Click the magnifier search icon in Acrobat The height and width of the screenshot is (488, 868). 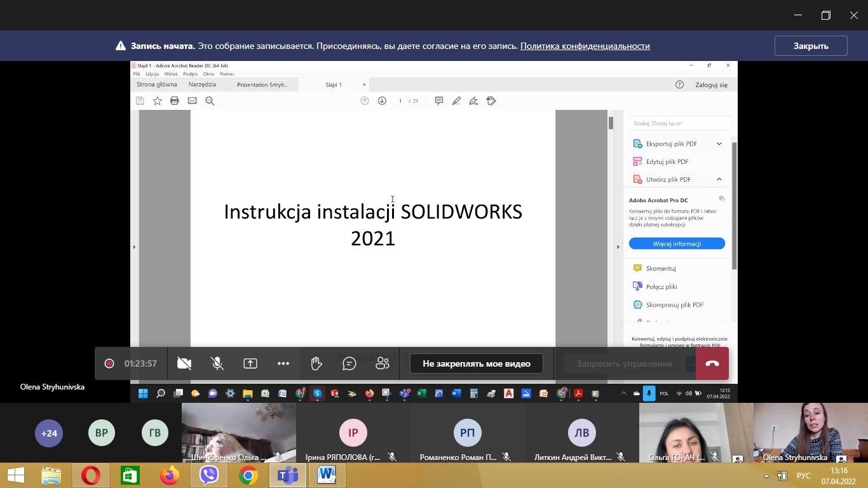pyautogui.click(x=210, y=100)
